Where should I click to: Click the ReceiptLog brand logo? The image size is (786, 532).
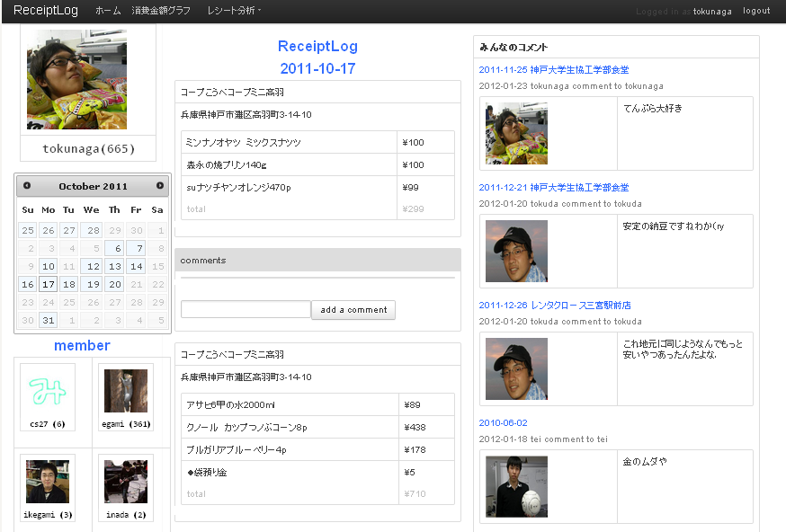tap(48, 11)
